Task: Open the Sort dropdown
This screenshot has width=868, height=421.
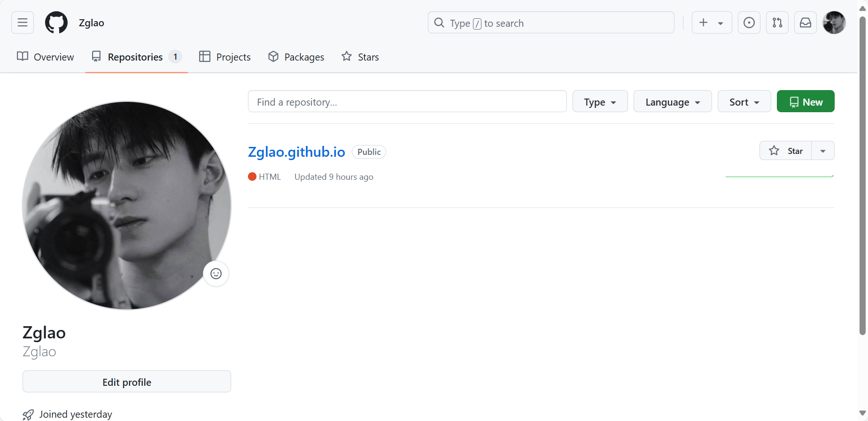Action: (x=744, y=101)
